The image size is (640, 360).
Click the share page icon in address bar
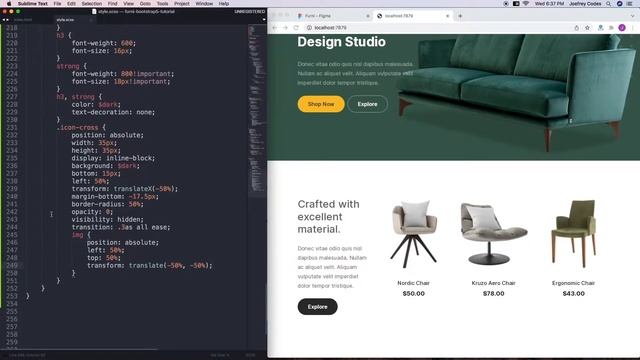(x=576, y=28)
